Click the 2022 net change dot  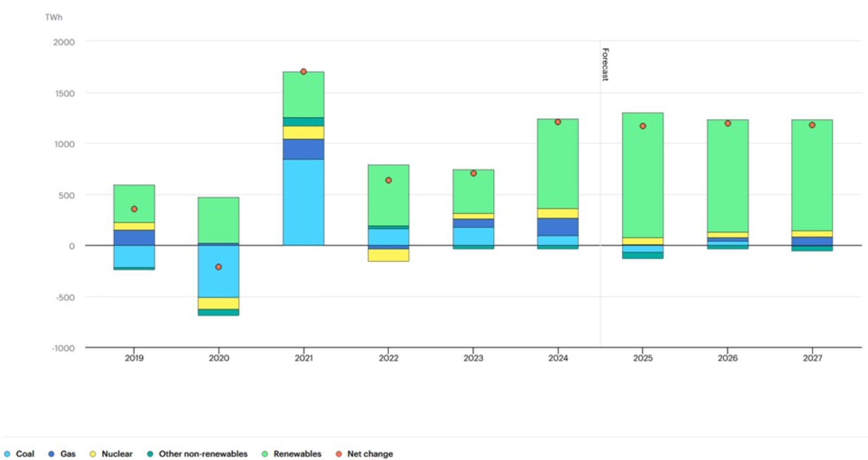(388, 180)
